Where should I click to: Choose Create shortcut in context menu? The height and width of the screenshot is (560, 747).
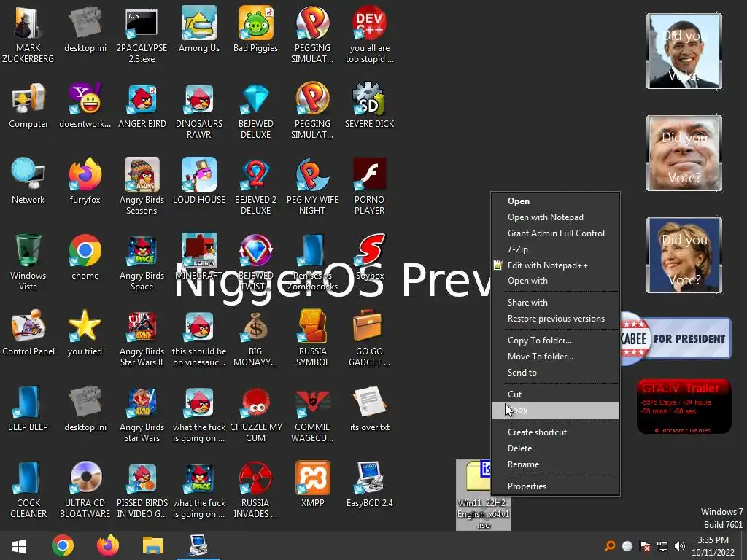(x=555, y=432)
